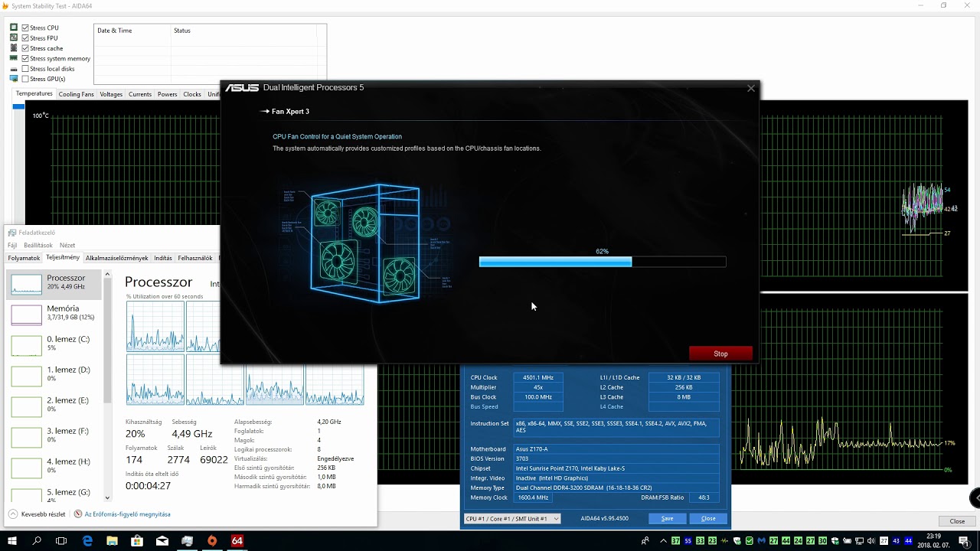Open Windows search from the taskbar
980x551 pixels.
click(37, 541)
